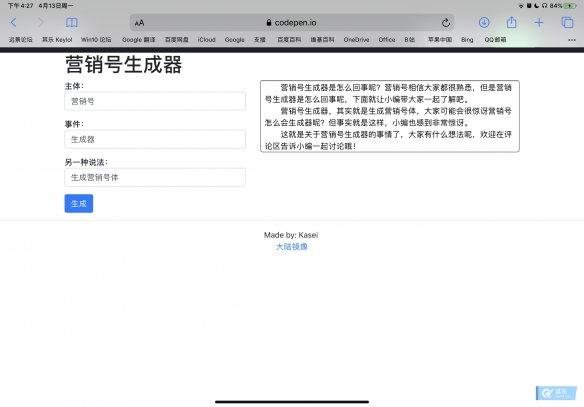Viewport: 584px width, 407px height.
Task: Focus the 主体 input field
Action: pos(155,101)
